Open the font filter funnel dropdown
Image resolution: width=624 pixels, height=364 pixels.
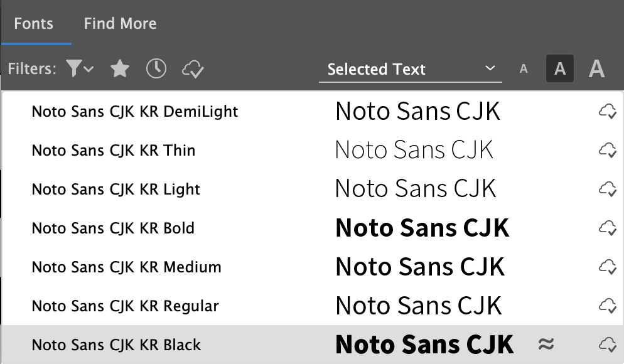[x=80, y=68]
